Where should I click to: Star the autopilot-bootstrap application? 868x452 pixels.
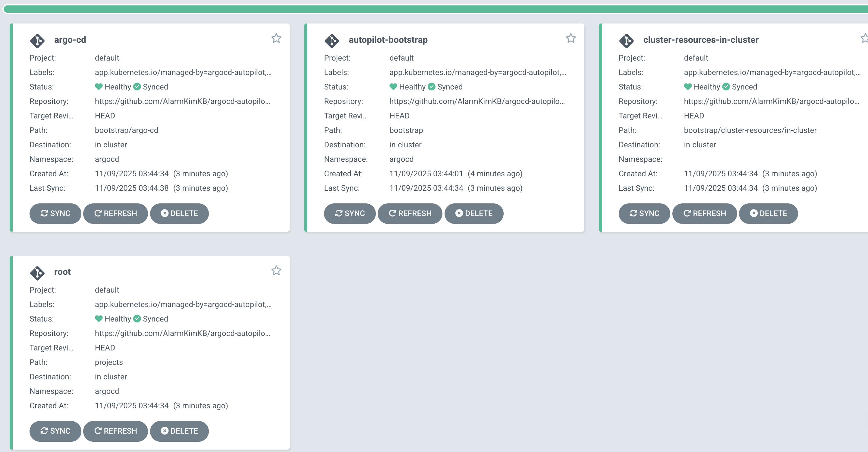click(x=571, y=38)
